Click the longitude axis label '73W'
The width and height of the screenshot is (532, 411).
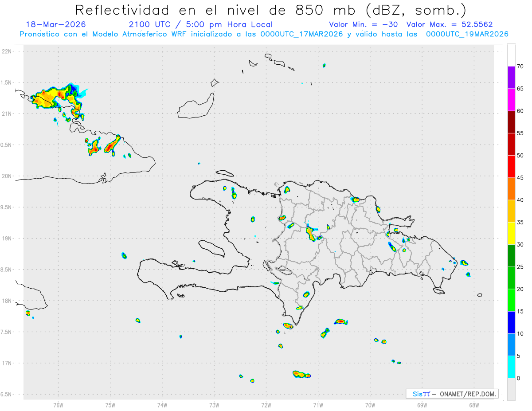point(214,405)
